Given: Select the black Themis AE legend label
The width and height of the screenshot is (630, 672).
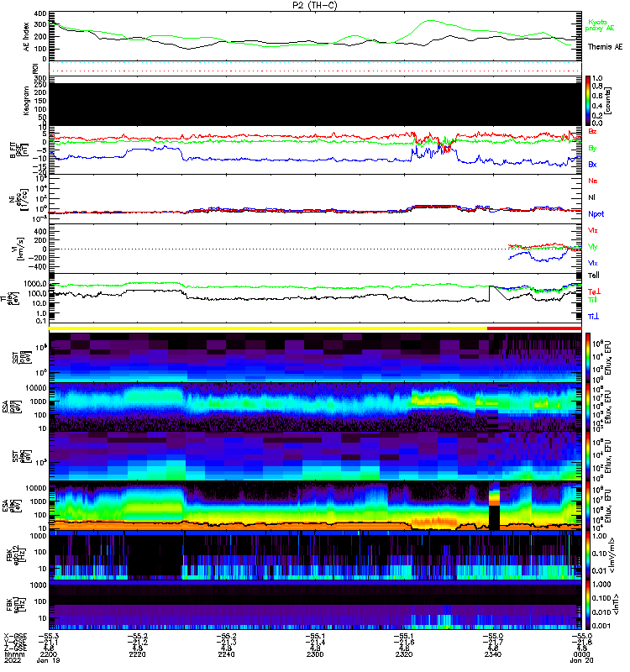Looking at the screenshot, I should pos(605,47).
